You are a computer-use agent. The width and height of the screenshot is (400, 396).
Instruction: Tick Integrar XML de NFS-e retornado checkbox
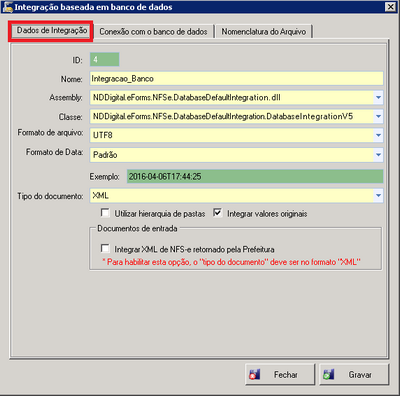pos(105,249)
